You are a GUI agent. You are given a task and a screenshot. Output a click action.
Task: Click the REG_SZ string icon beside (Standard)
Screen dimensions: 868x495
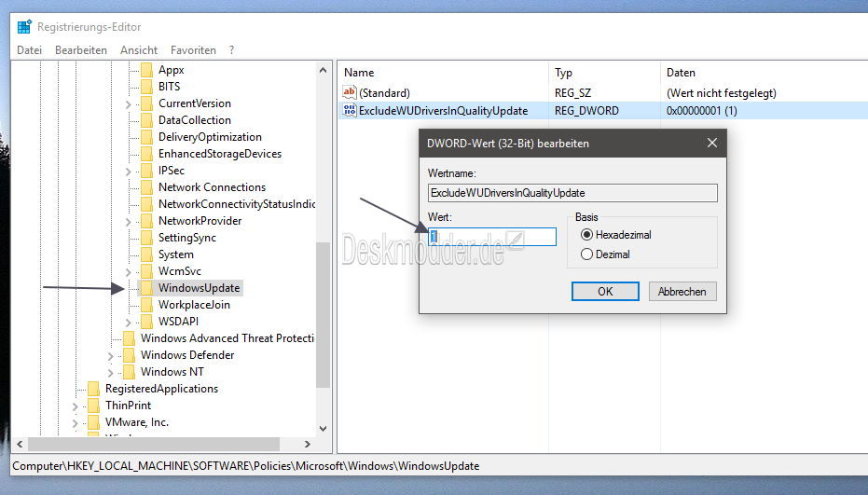click(x=350, y=92)
